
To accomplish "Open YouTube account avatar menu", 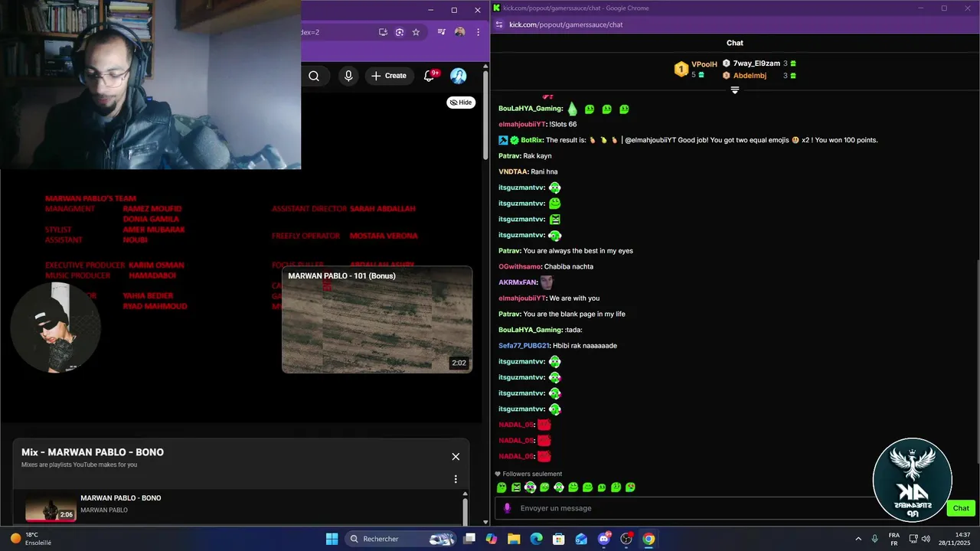I will tap(459, 76).
